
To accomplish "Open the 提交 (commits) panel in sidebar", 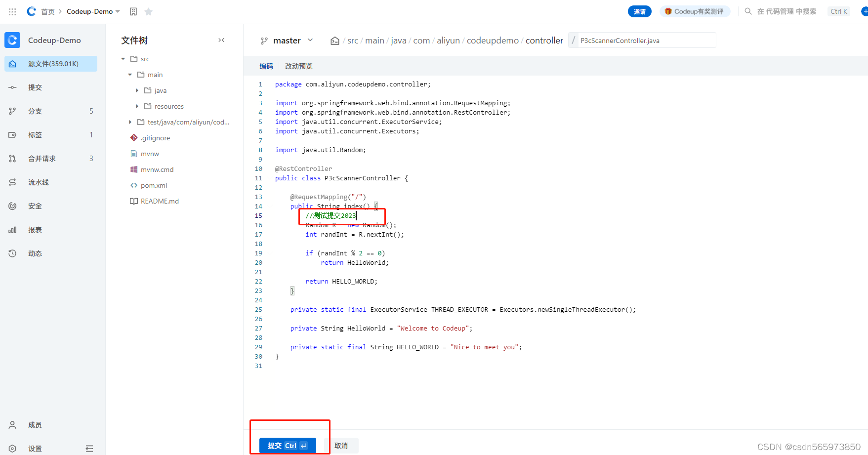I will click(x=35, y=87).
